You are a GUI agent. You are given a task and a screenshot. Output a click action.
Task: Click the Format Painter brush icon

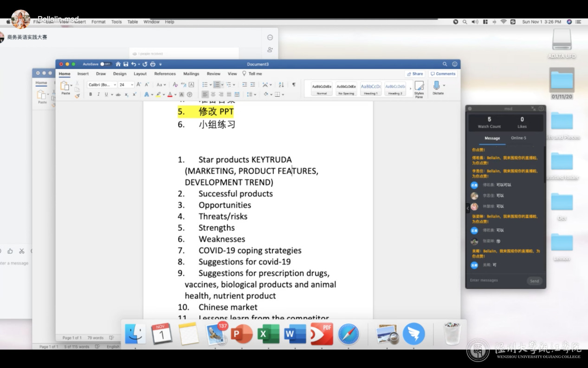tap(77, 96)
